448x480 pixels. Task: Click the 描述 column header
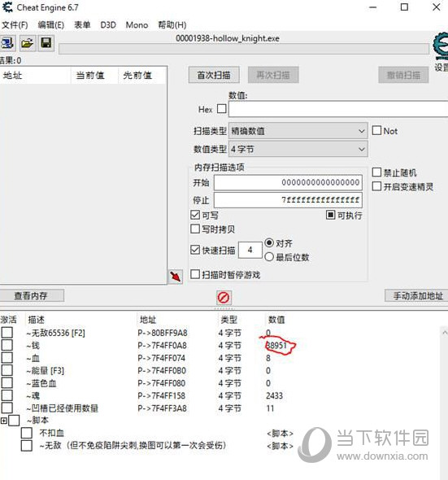pos(36,320)
